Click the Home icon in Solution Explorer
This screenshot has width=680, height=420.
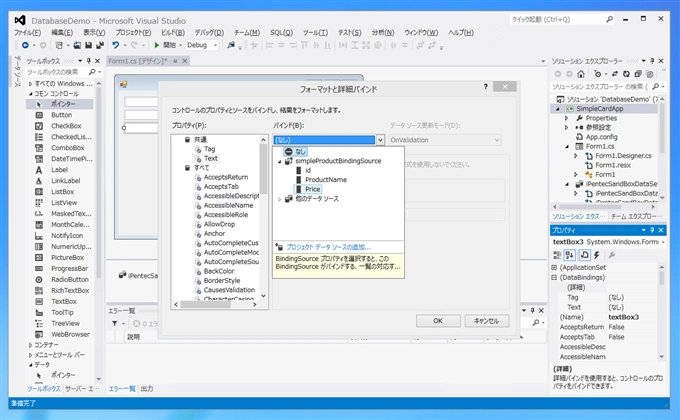point(581,74)
